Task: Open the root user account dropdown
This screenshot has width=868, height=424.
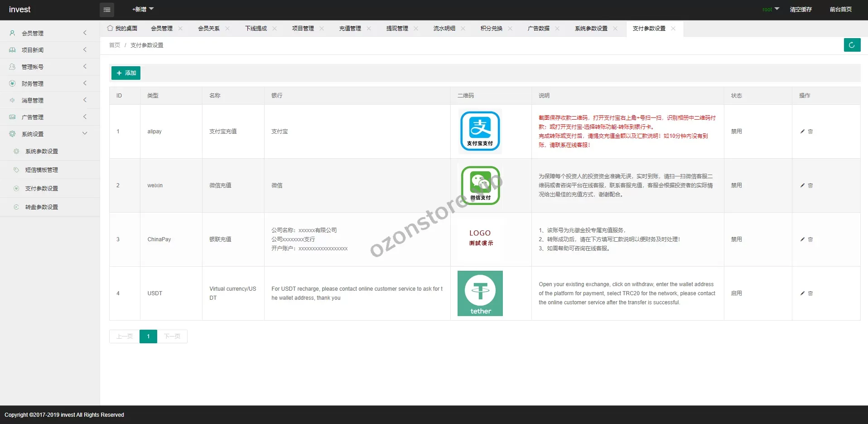Action: [770, 9]
